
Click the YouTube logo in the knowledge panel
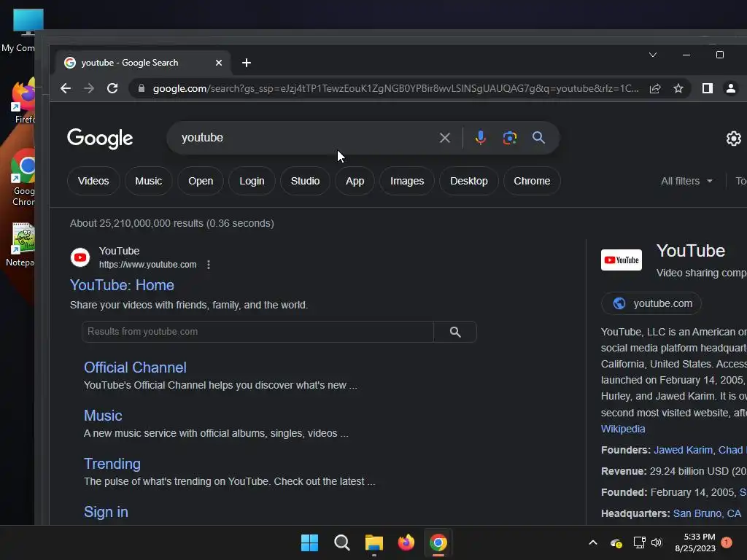622,260
